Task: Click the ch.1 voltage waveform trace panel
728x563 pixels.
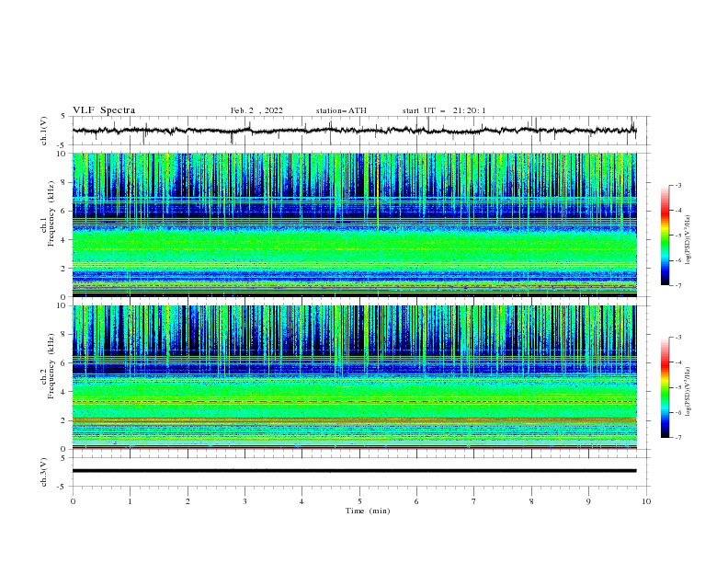Action: tap(361, 131)
